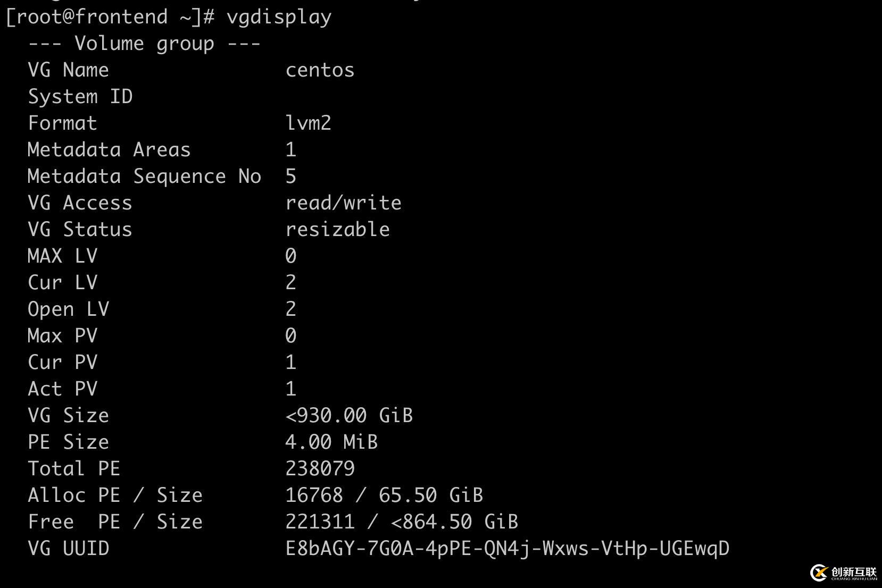
Task: Click the VG Name value centos
Action: (320, 70)
